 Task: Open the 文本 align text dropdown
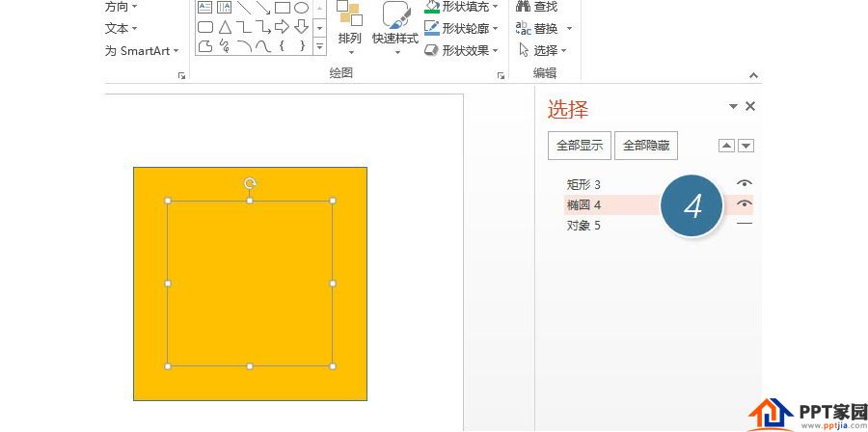134,28
